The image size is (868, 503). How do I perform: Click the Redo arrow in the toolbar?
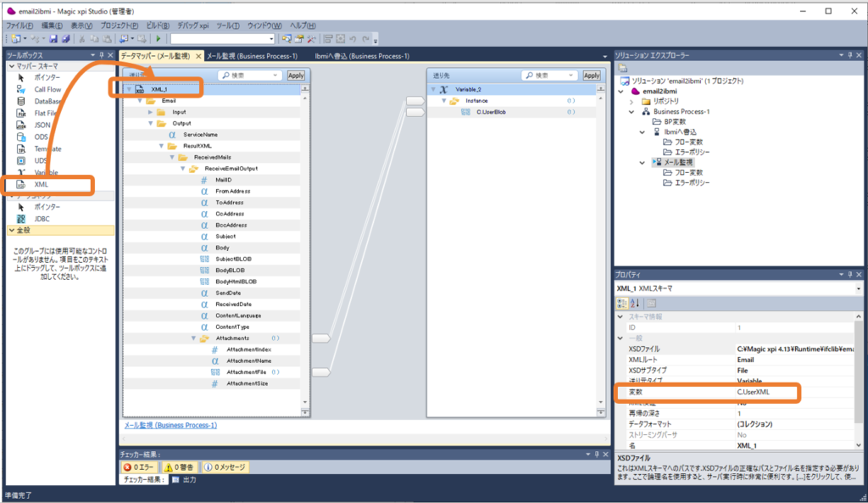click(x=365, y=39)
